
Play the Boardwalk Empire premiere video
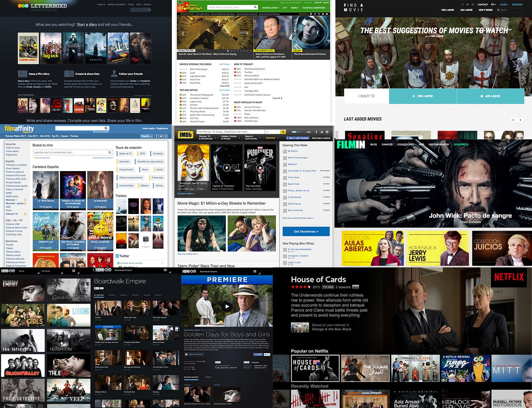coord(227,306)
